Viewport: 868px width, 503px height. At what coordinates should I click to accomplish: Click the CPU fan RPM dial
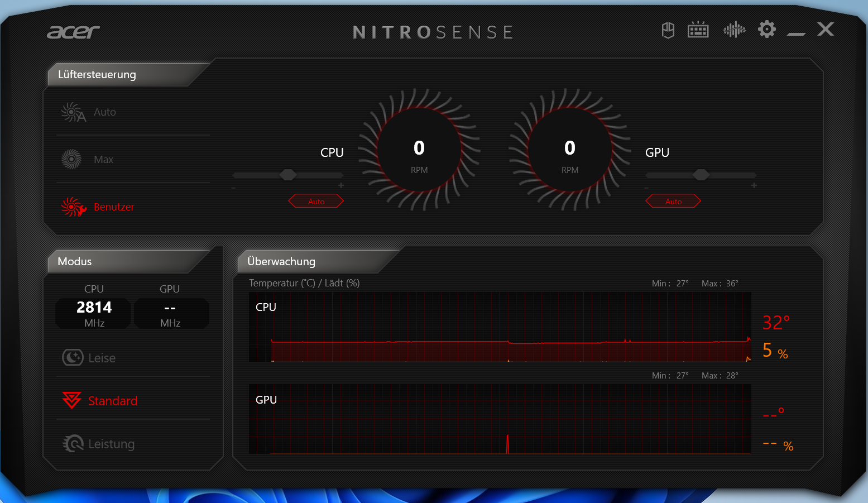tap(419, 150)
